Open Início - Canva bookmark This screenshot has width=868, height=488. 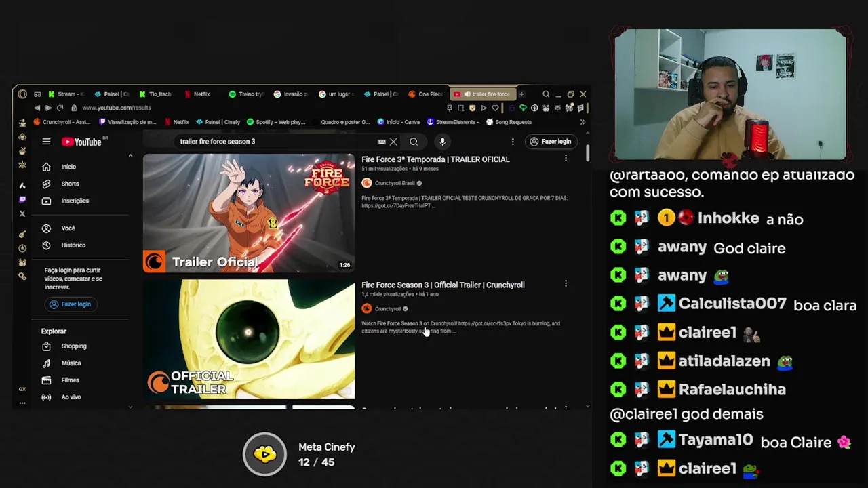[x=399, y=122]
